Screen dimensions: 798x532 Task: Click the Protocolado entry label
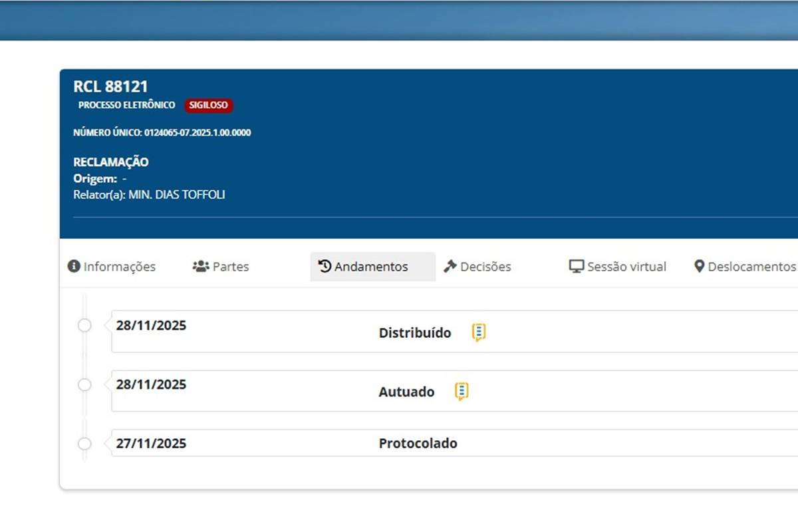(418, 444)
